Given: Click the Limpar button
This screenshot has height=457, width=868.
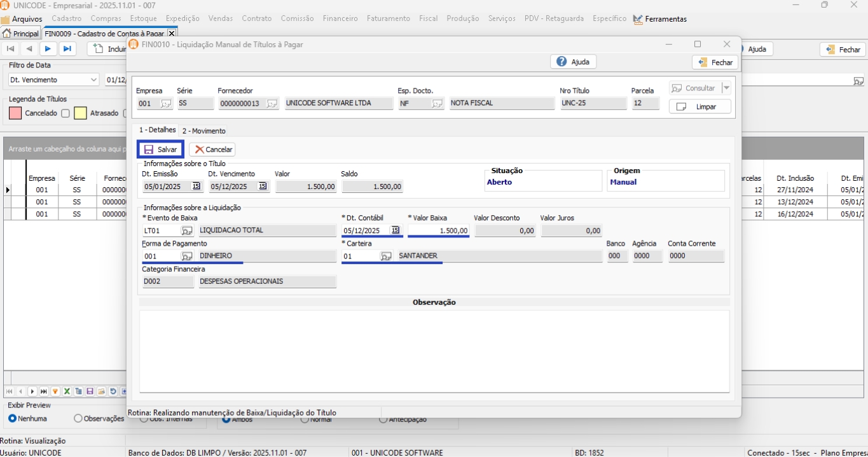Looking at the screenshot, I should [x=699, y=107].
